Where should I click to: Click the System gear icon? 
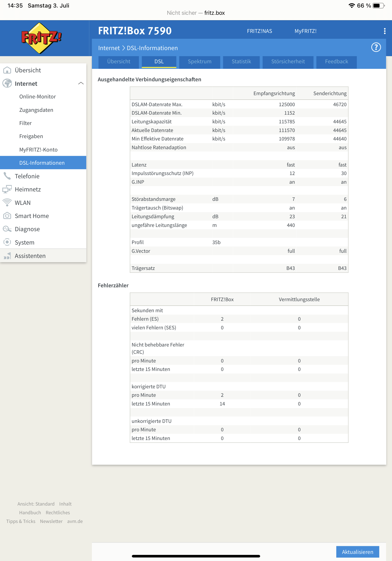point(7,242)
